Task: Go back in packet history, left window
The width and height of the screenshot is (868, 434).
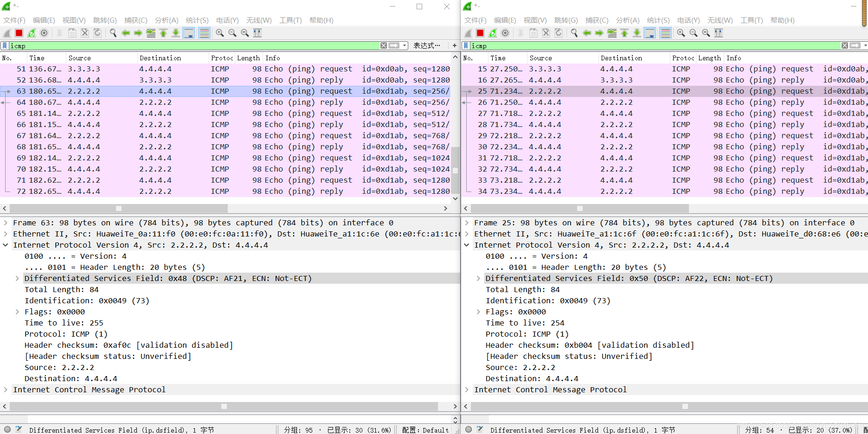Action: click(x=126, y=33)
